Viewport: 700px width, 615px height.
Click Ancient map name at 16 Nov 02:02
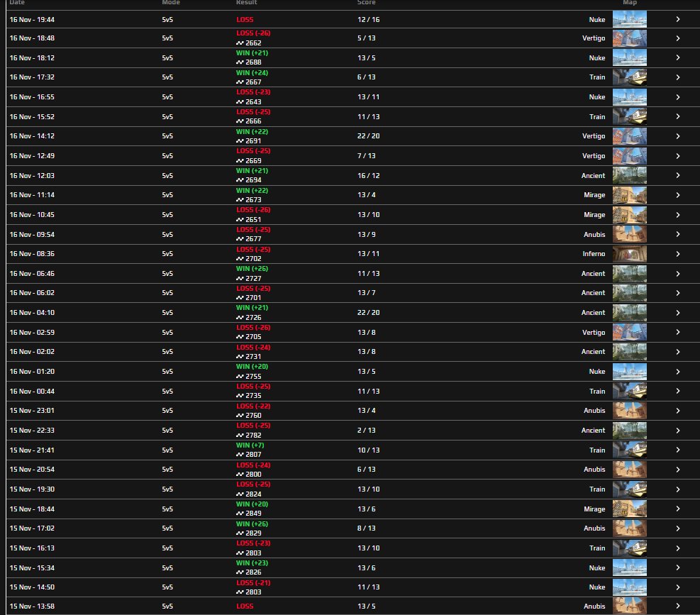pyautogui.click(x=594, y=352)
